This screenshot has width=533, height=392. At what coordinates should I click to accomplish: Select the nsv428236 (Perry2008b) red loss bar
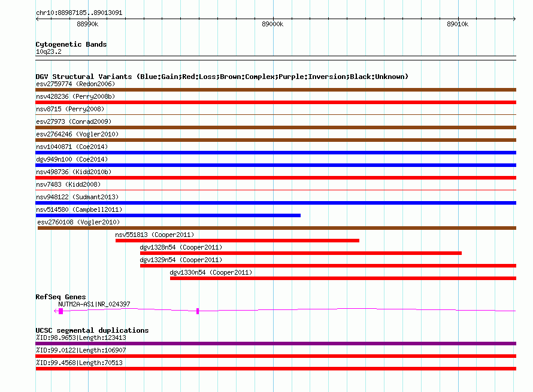click(275, 102)
